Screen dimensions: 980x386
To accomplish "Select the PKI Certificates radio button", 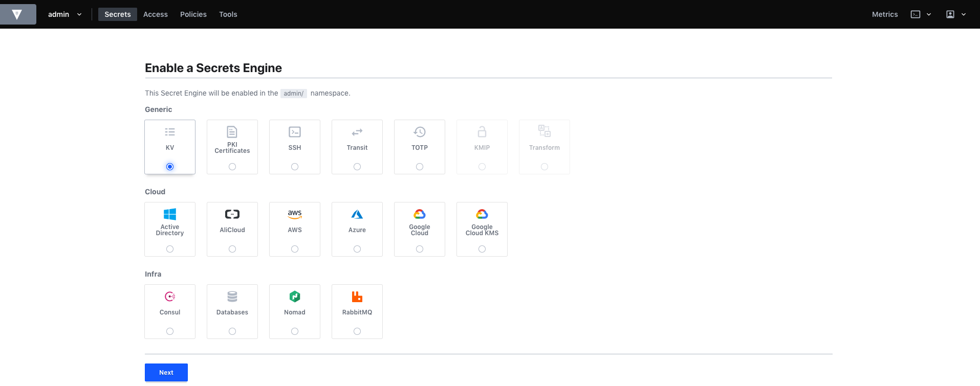I will coord(232,167).
